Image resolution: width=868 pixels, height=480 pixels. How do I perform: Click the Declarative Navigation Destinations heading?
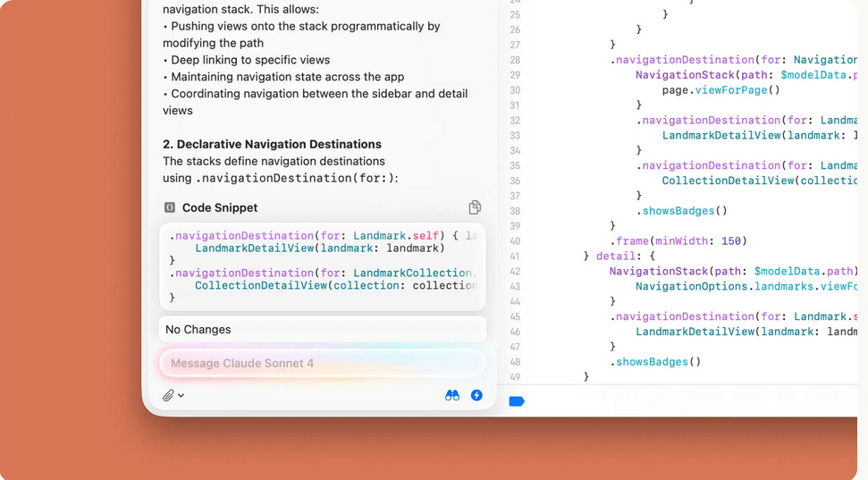tap(272, 144)
